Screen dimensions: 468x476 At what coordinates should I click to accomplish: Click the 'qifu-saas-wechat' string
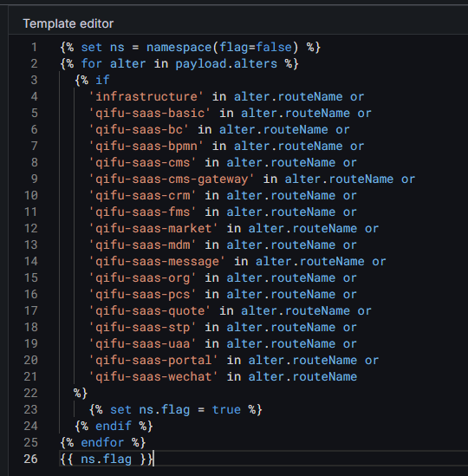coord(153,377)
